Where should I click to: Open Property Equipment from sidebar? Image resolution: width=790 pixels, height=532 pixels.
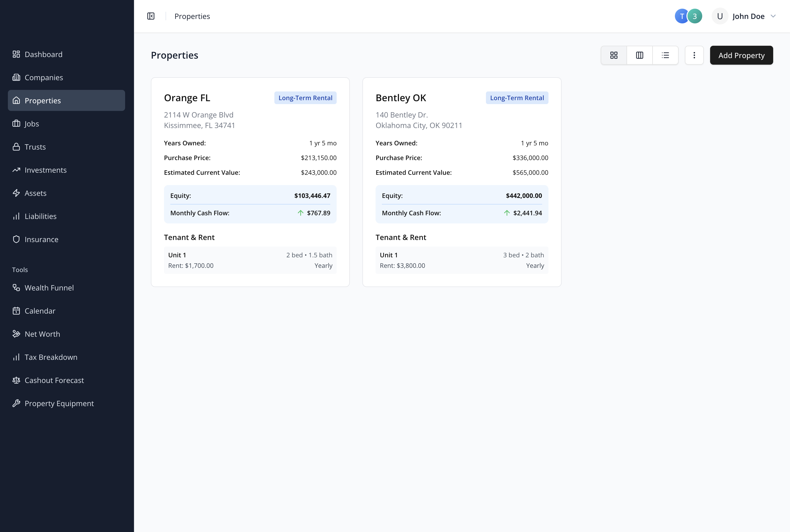[66, 403]
